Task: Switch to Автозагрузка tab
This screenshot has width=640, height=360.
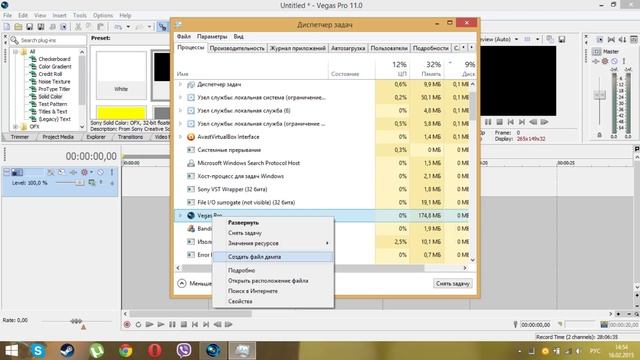Action: click(348, 48)
